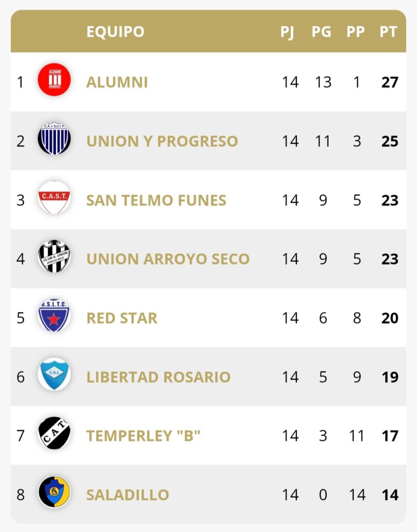417x532 pixels.
Task: Select the San Telmo Funes C.A.S.T. crest
Action: point(54,197)
